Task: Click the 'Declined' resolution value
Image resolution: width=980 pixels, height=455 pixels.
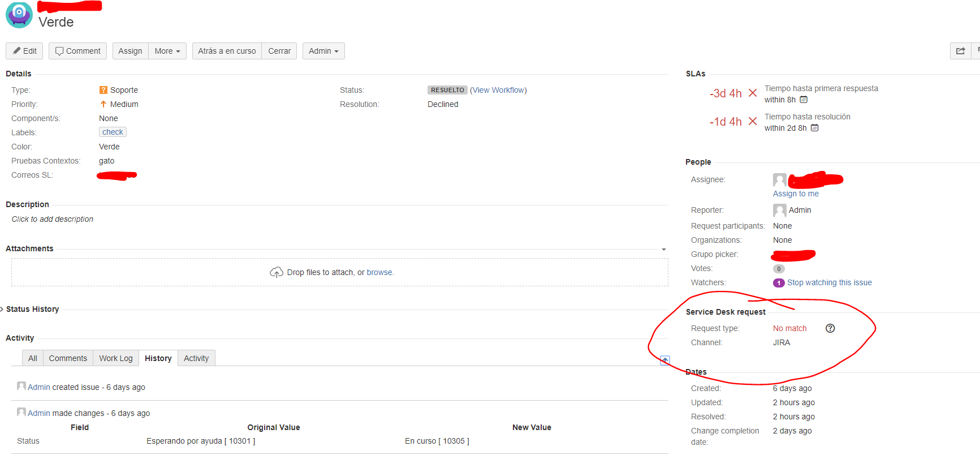Action: (x=443, y=104)
